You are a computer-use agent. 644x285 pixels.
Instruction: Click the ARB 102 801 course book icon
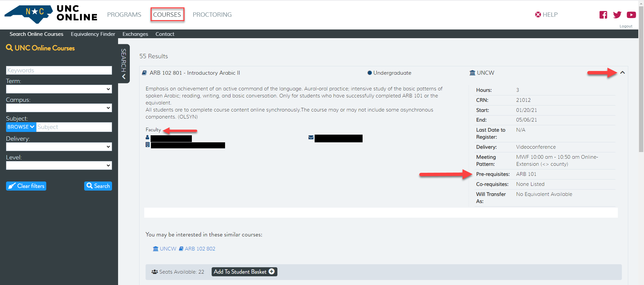[x=145, y=73]
